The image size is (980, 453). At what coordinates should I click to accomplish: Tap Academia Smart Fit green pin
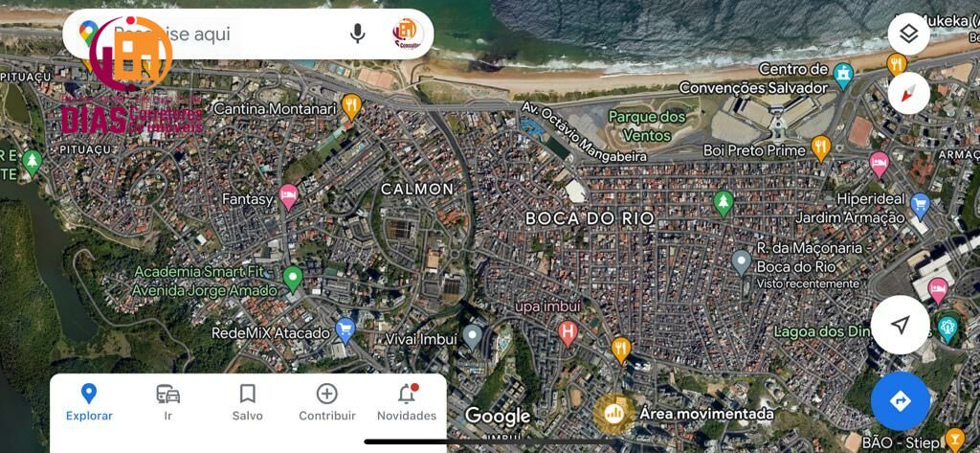(x=293, y=279)
